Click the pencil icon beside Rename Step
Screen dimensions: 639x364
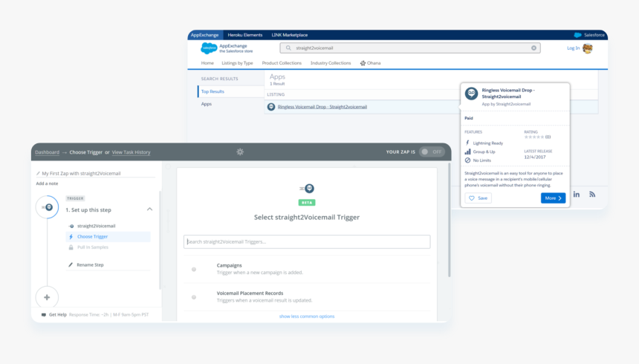[x=71, y=264]
